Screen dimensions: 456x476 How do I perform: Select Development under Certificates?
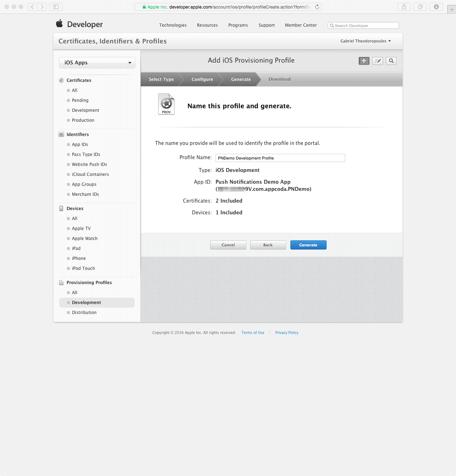click(x=85, y=110)
